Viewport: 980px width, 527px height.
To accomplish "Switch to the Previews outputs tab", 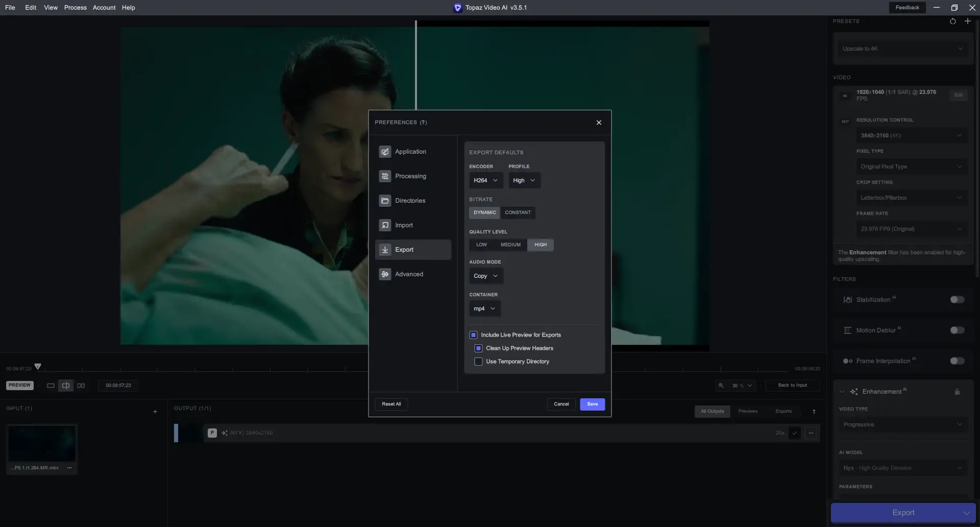I will (748, 412).
